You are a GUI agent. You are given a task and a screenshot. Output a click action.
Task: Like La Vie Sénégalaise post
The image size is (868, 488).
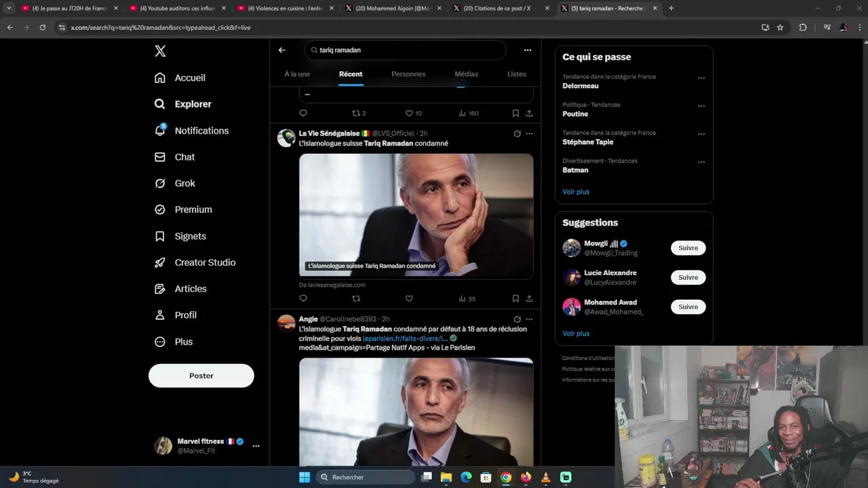(409, 298)
